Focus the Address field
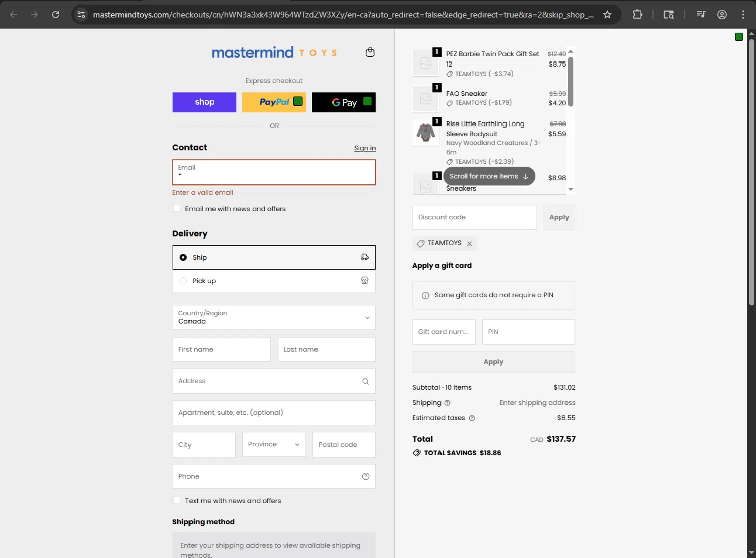 [x=274, y=381]
